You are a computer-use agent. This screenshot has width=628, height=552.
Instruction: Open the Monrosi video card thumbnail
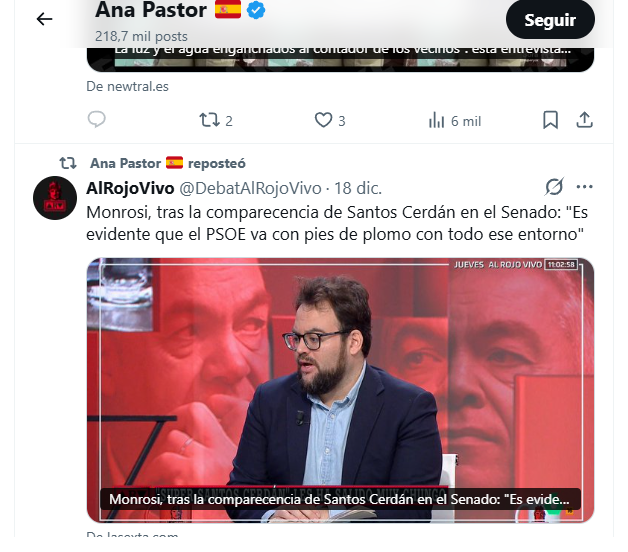click(340, 391)
